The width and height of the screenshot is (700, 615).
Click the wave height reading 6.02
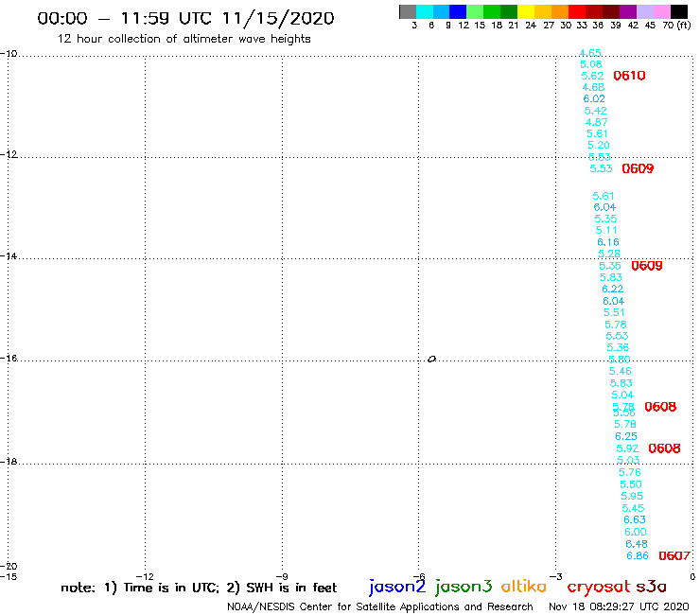(594, 98)
